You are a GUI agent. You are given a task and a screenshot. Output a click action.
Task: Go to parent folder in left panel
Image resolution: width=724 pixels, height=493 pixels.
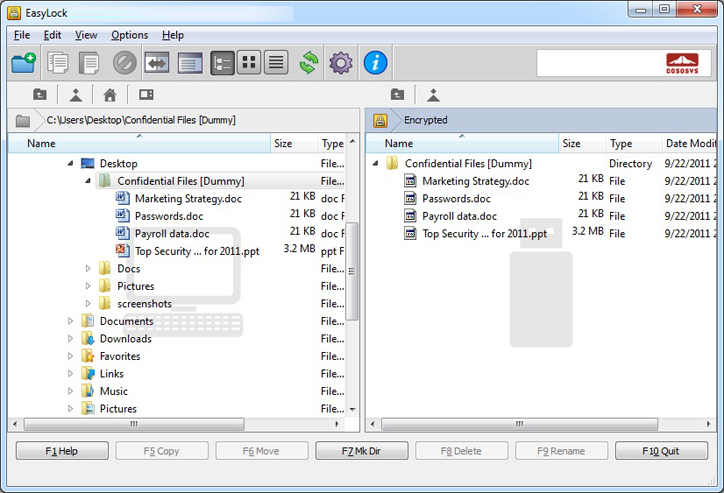(x=40, y=95)
